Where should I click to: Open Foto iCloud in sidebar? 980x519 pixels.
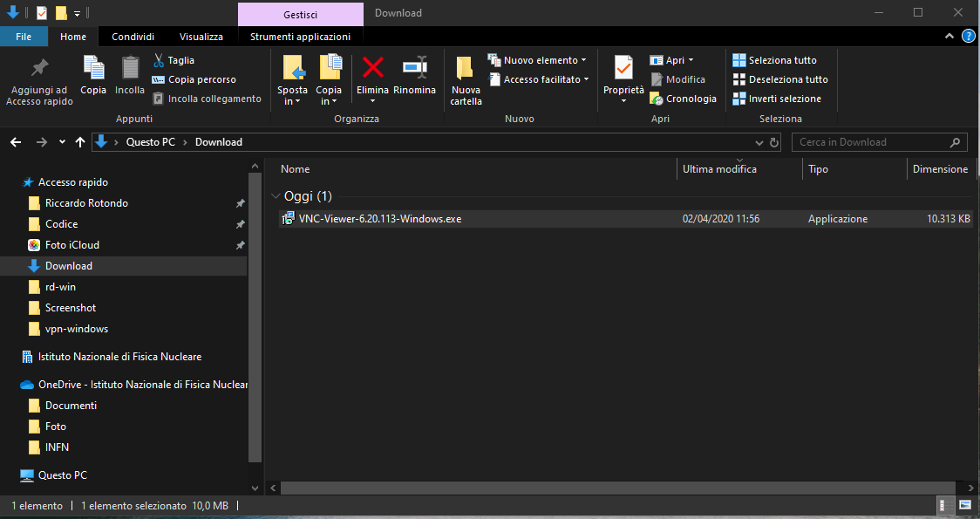tap(71, 245)
